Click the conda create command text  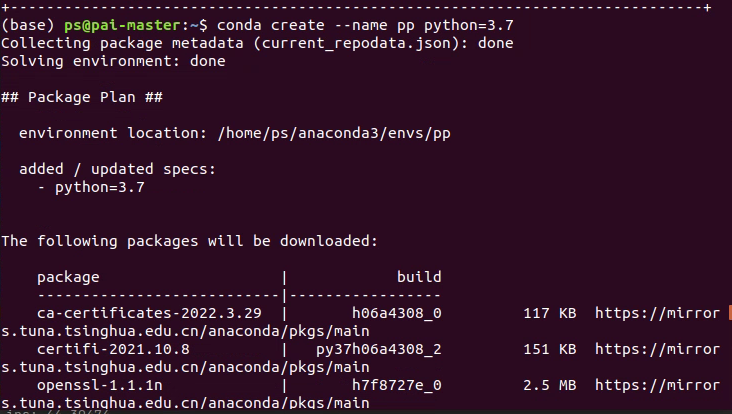click(x=271, y=25)
